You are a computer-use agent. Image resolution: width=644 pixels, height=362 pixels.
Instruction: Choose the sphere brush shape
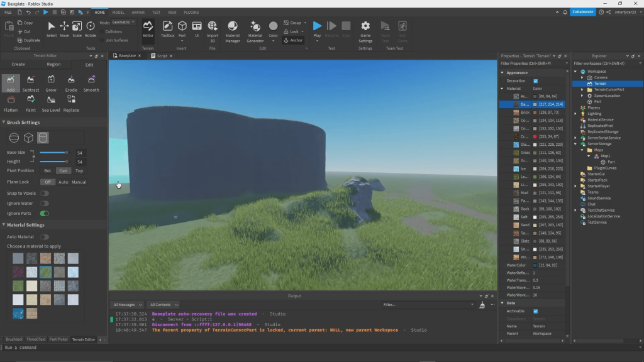tap(14, 138)
